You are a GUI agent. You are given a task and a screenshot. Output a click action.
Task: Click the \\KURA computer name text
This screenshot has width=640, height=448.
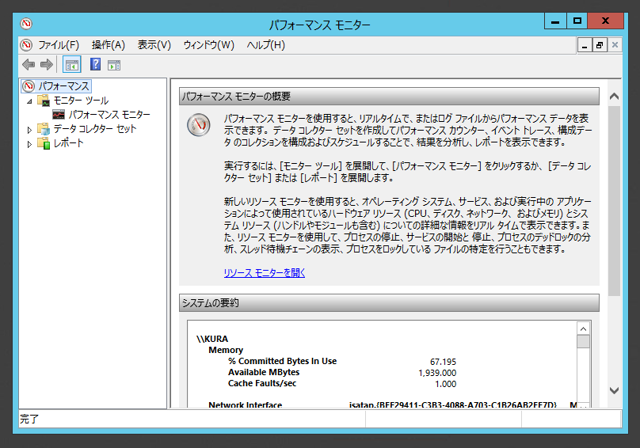click(212, 339)
